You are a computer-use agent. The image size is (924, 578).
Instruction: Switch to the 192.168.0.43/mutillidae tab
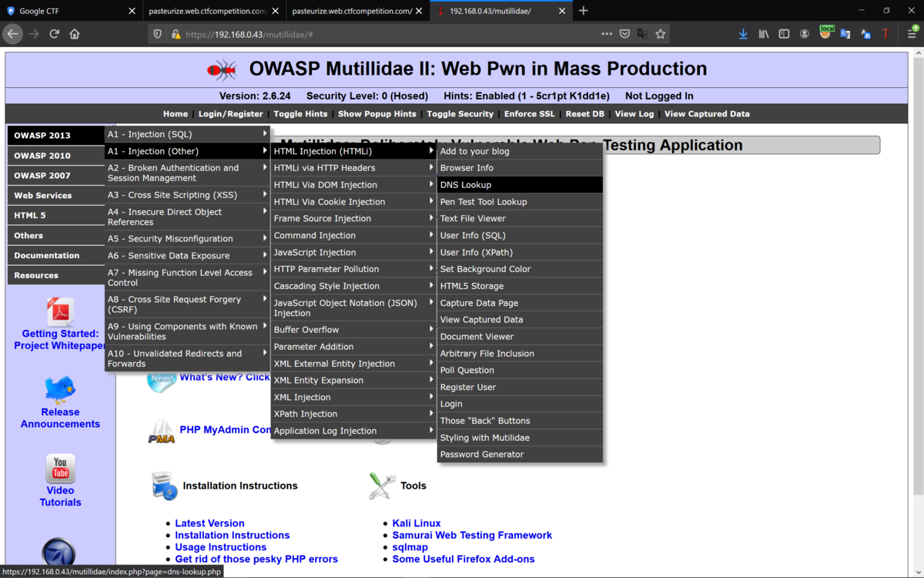click(502, 11)
